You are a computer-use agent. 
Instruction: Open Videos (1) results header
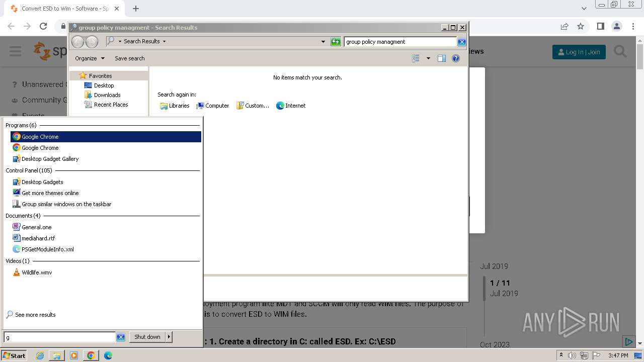click(x=18, y=261)
